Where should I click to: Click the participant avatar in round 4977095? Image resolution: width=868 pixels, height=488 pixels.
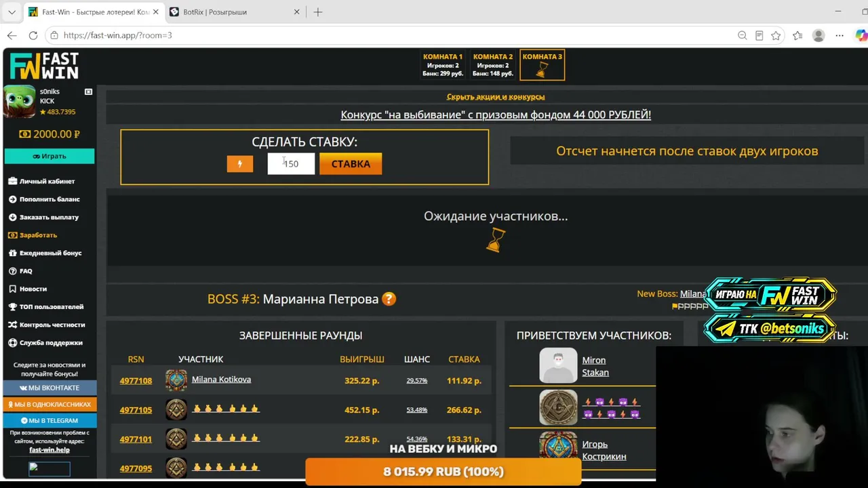point(176,468)
